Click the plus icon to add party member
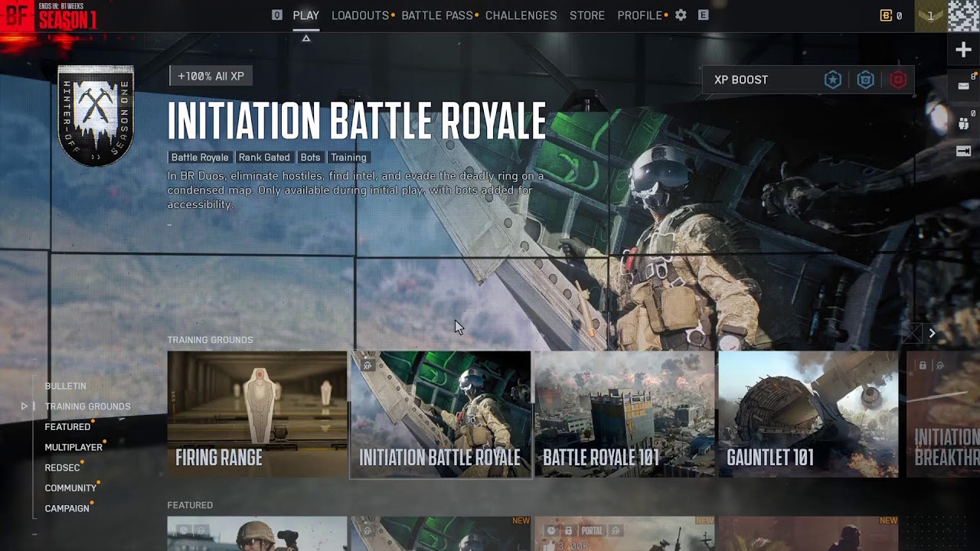Viewport: 980px width, 551px height. click(964, 51)
